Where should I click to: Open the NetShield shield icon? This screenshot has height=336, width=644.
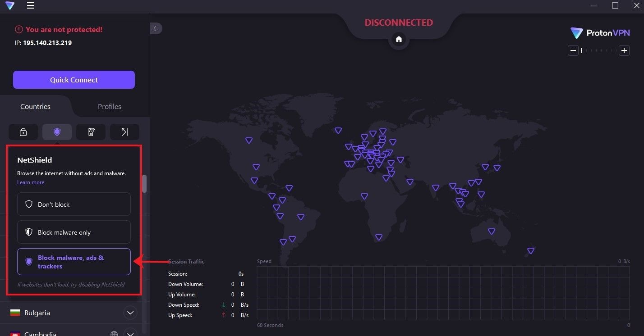coord(57,132)
